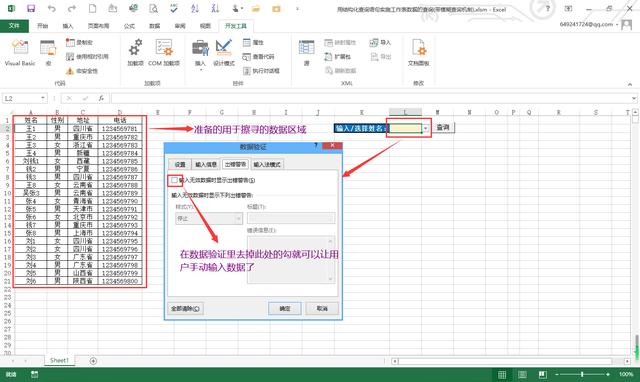
Task: Sort ascending from quick access toolbar
Action: tap(195, 9)
